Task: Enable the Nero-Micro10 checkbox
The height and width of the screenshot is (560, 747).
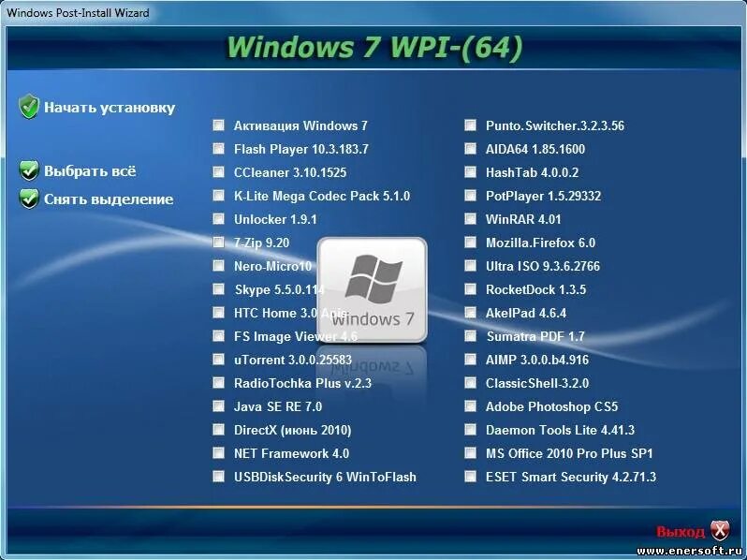Action: pos(219,265)
